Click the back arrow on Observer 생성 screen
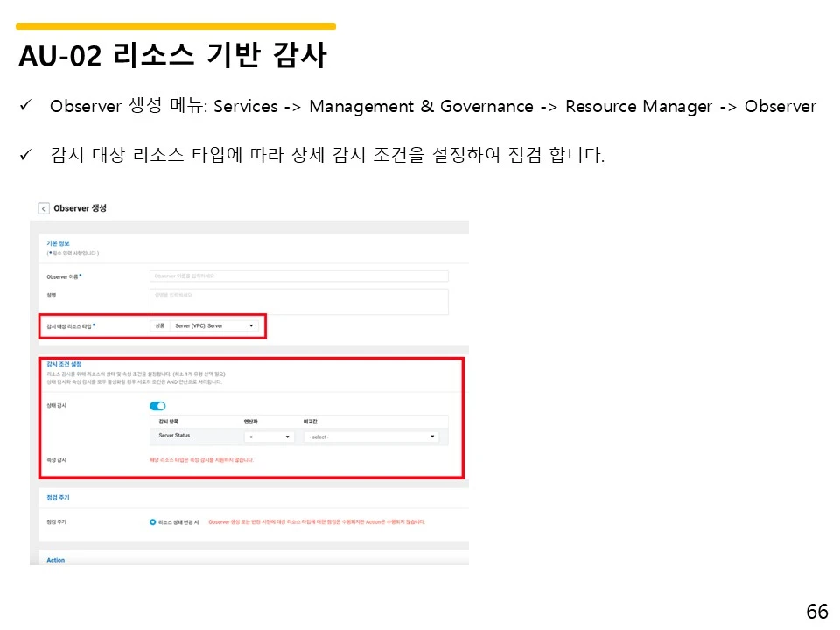 45,207
